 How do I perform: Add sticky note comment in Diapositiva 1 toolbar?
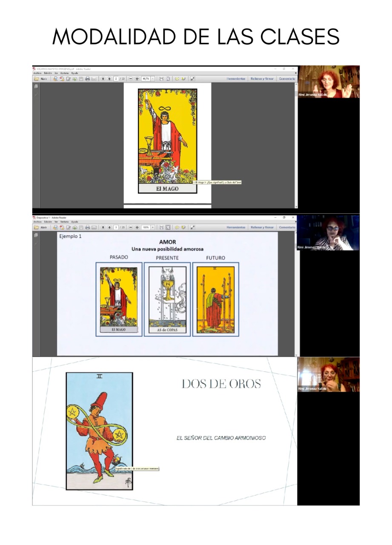[177, 227]
